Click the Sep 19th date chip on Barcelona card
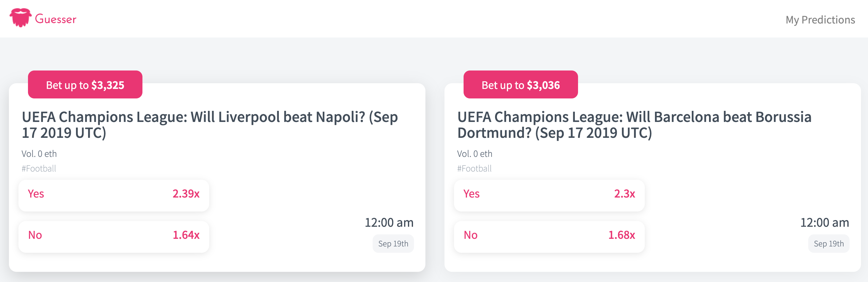868x282 pixels. (829, 244)
